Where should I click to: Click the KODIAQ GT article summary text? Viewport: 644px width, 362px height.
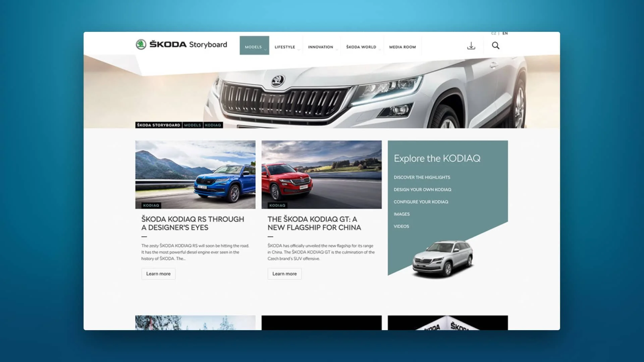(x=321, y=252)
